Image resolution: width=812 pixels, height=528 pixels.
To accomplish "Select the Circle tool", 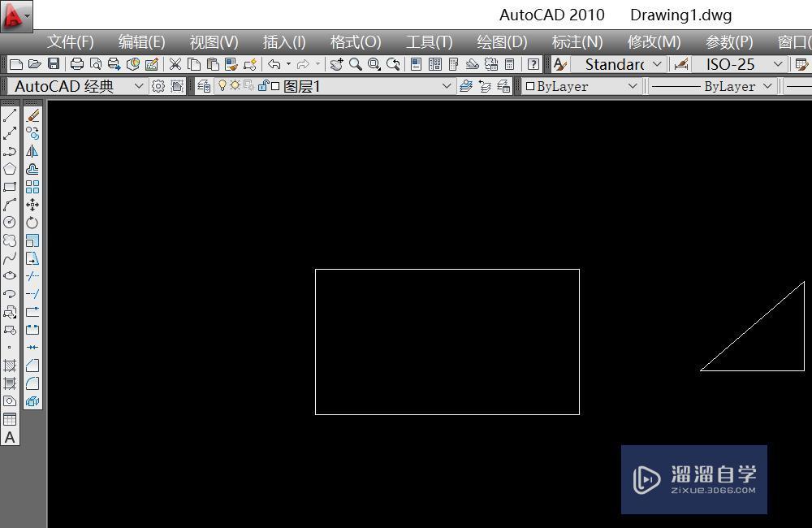I will pos(10,223).
